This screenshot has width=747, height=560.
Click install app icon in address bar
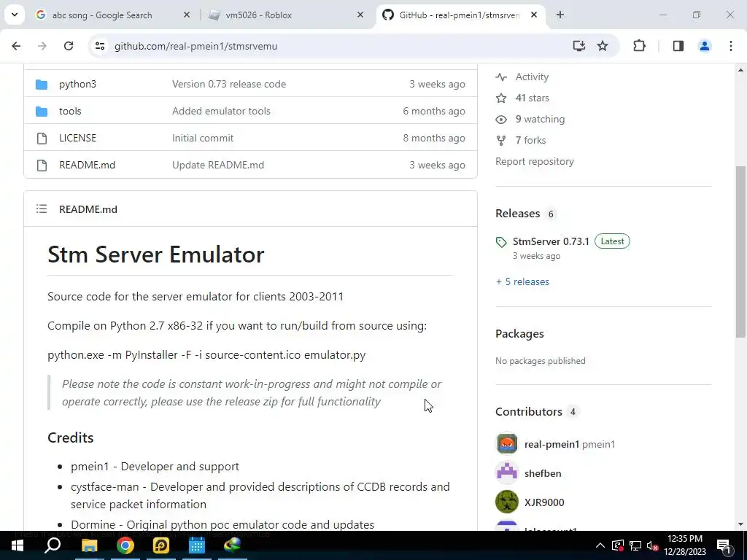pos(578,46)
